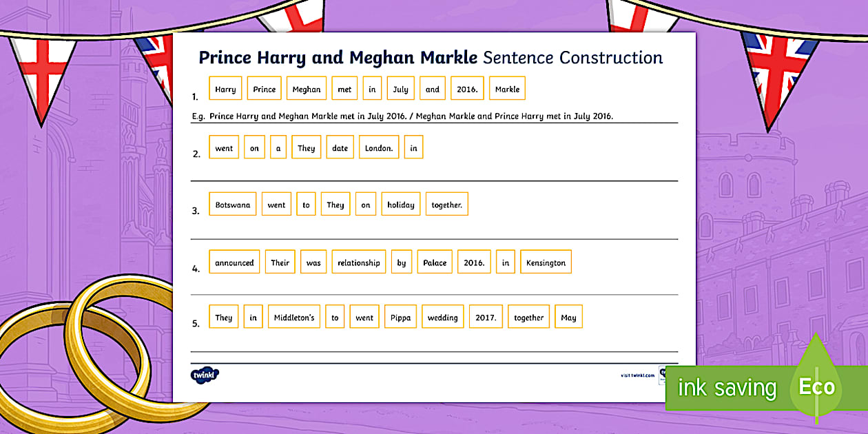Click the Union Jack bunting flag on the right
The height and width of the screenshot is (434, 868).
point(778,76)
